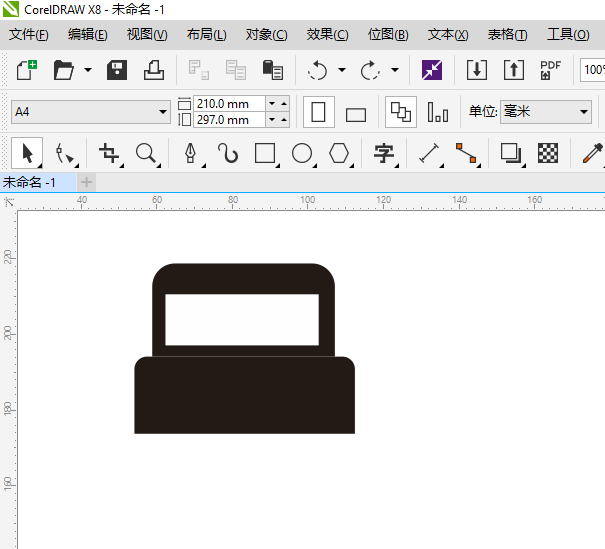Toggle the all pages layout button
Screen dimensions: 605x549
401,112
